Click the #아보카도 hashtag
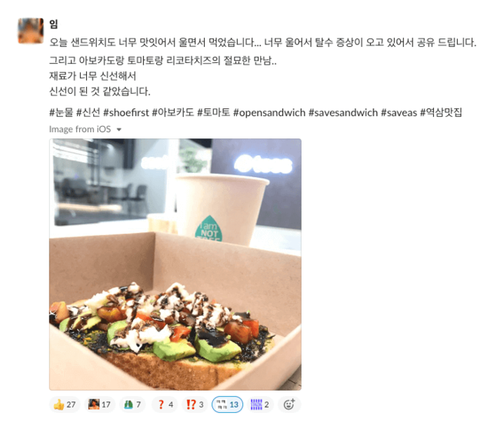504x429 pixels. click(x=173, y=113)
